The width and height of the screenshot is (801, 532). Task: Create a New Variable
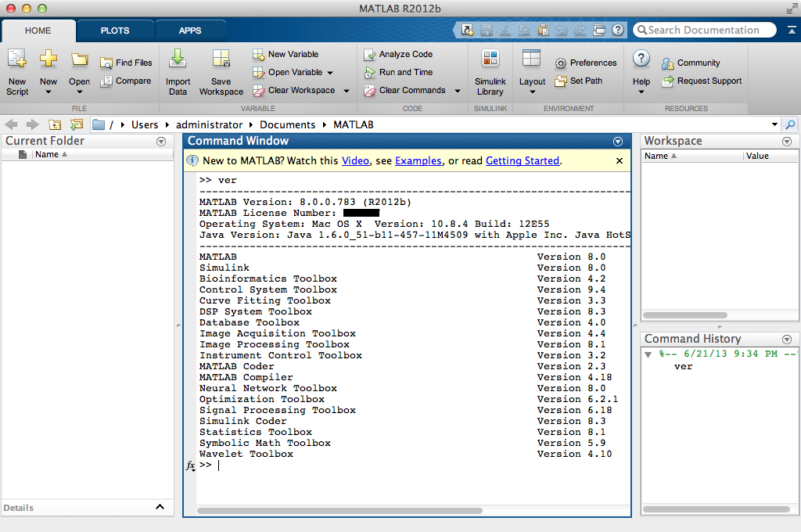pos(286,54)
